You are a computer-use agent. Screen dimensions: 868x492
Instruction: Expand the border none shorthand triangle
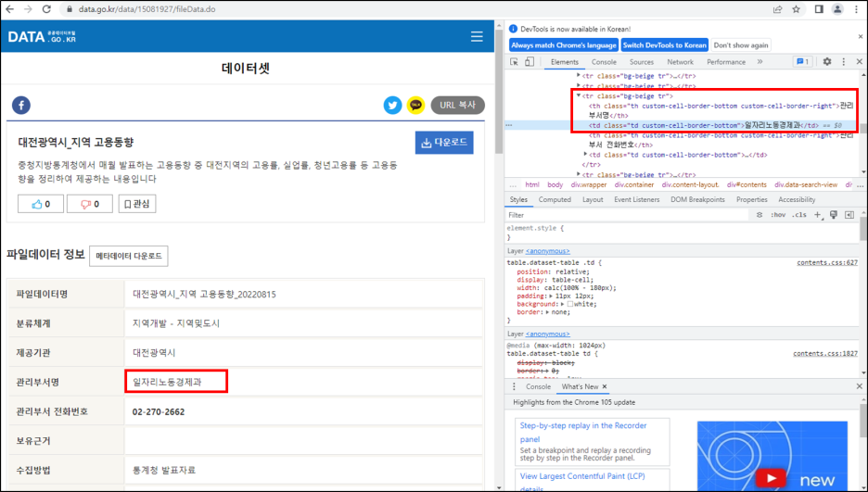point(547,312)
